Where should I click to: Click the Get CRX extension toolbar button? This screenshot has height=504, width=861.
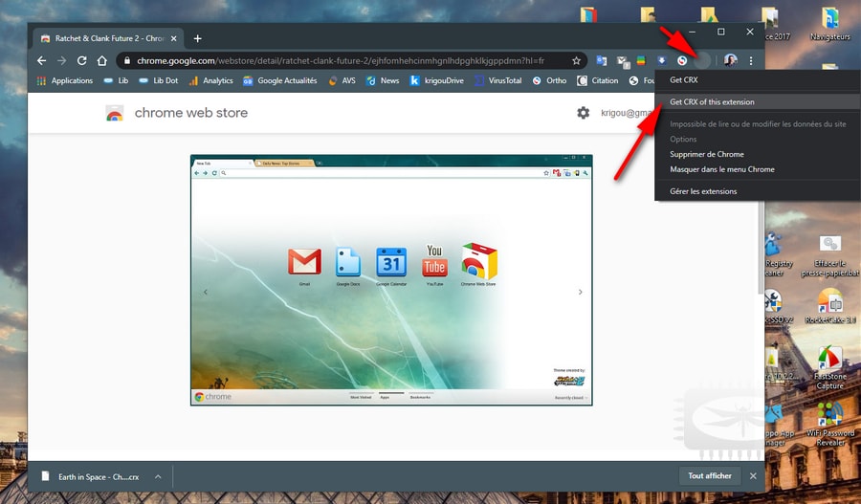click(702, 60)
